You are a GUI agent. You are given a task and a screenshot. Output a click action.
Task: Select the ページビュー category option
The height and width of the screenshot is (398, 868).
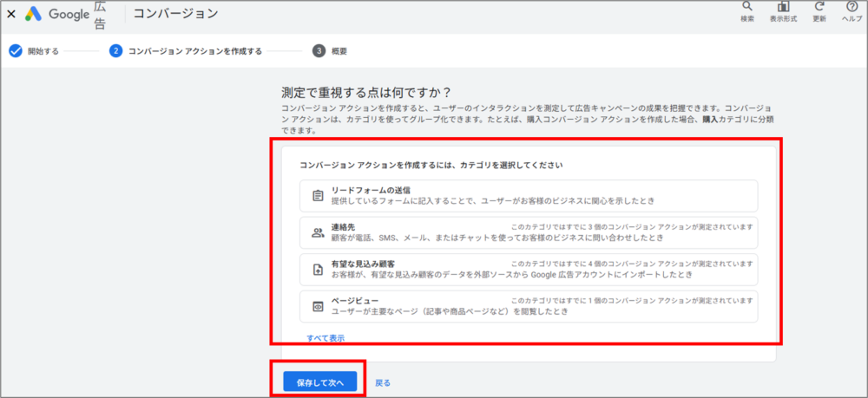tap(529, 306)
